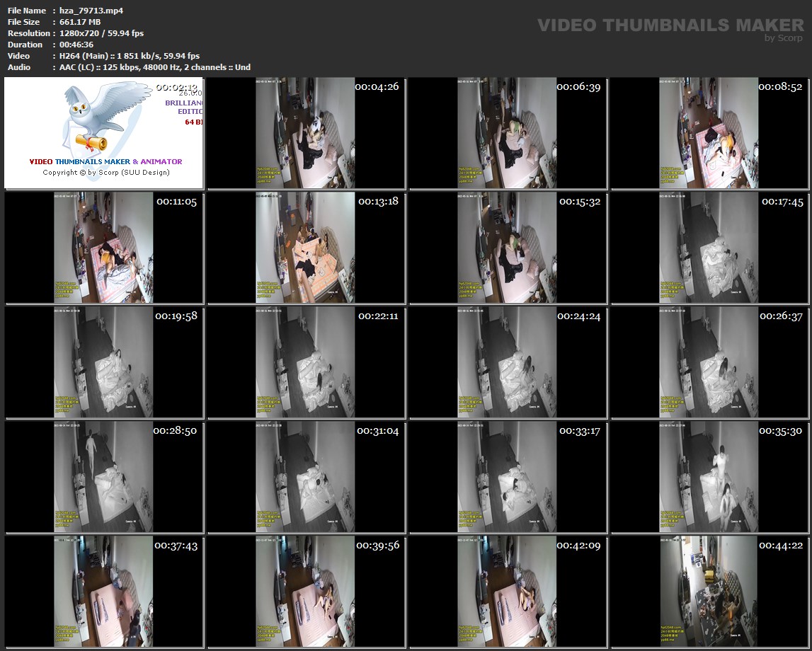Pick the frame labeled 00:17:45
The width and height of the screenshot is (812, 651).
[710, 248]
